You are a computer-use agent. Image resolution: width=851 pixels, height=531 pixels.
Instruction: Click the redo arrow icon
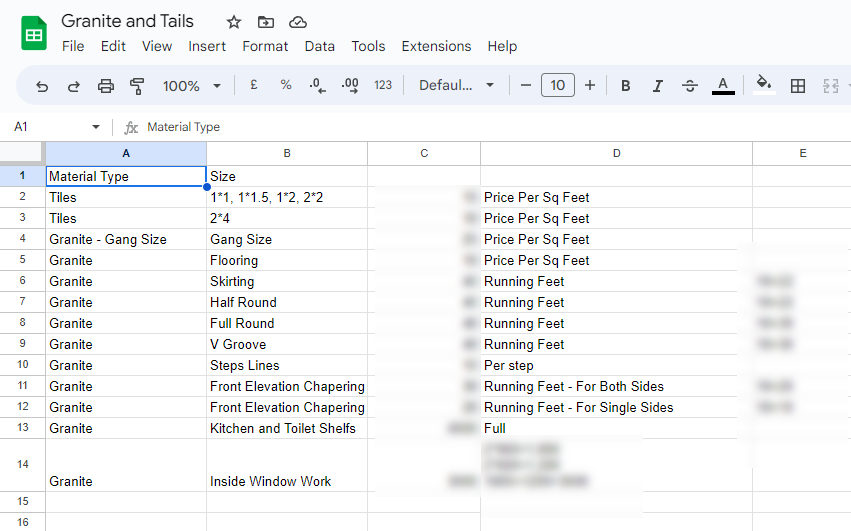pos(74,86)
